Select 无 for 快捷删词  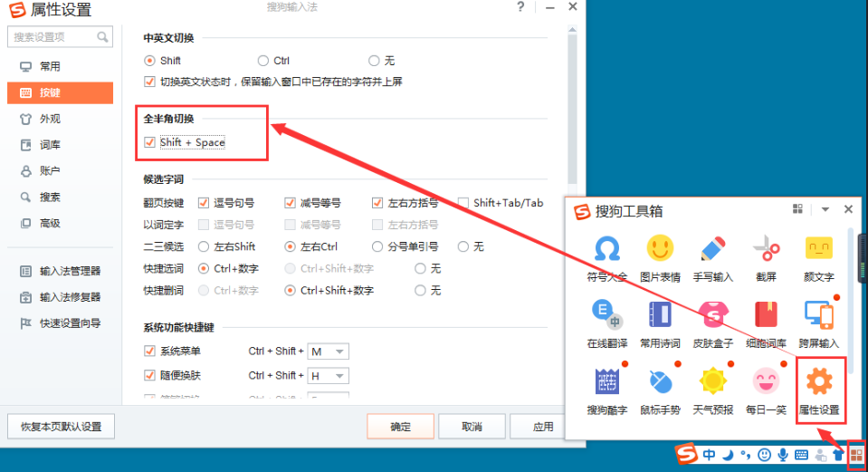[421, 290]
